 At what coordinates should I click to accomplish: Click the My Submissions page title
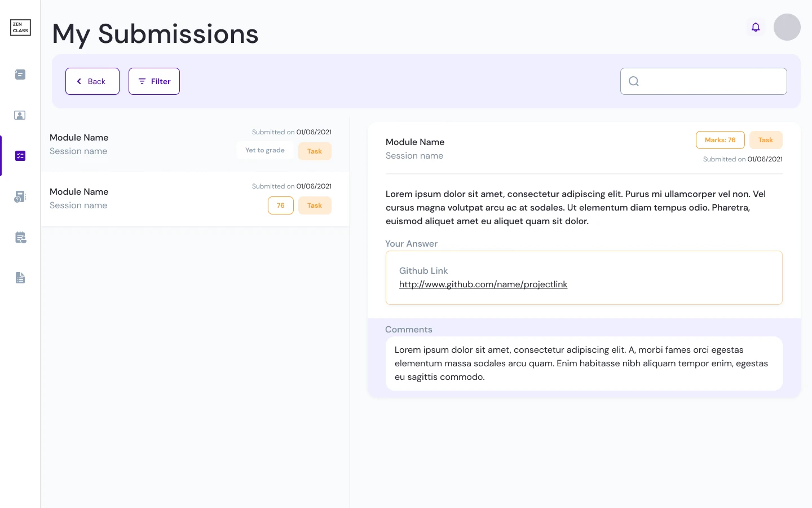pyautogui.click(x=155, y=34)
